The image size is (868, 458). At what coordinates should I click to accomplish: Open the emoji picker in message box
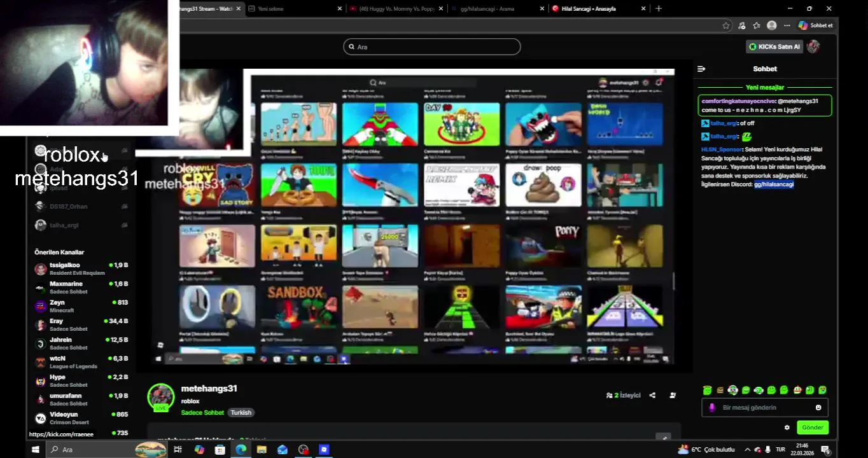(x=818, y=408)
